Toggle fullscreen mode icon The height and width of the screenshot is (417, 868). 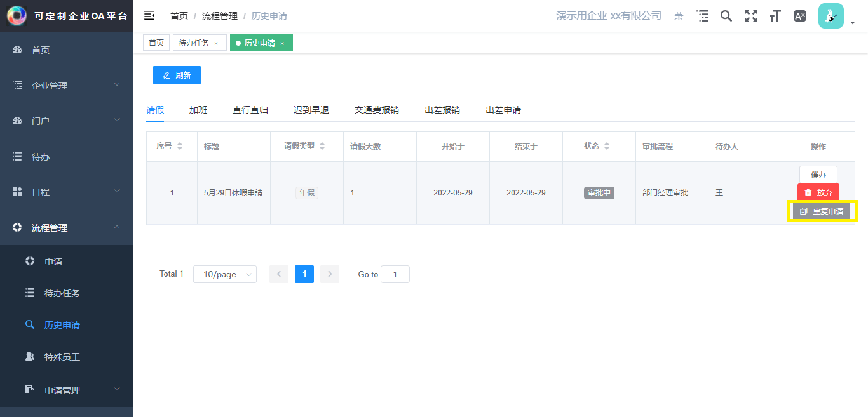click(x=751, y=16)
